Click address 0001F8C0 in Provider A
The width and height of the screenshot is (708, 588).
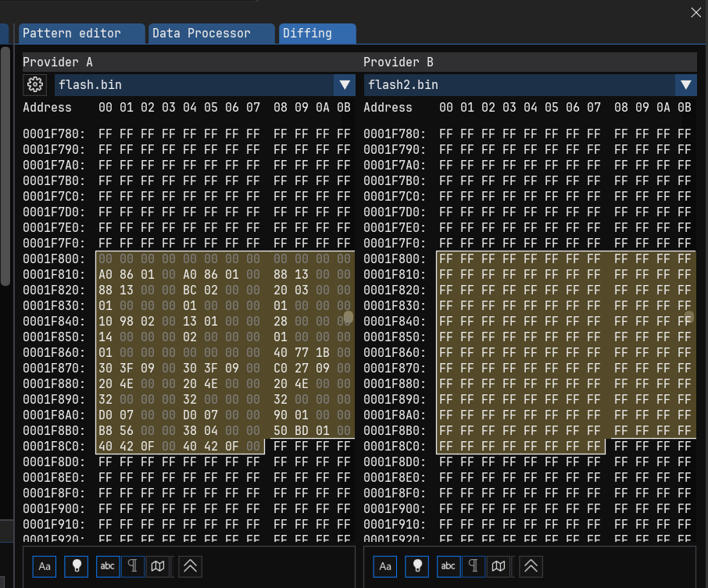tap(54, 447)
